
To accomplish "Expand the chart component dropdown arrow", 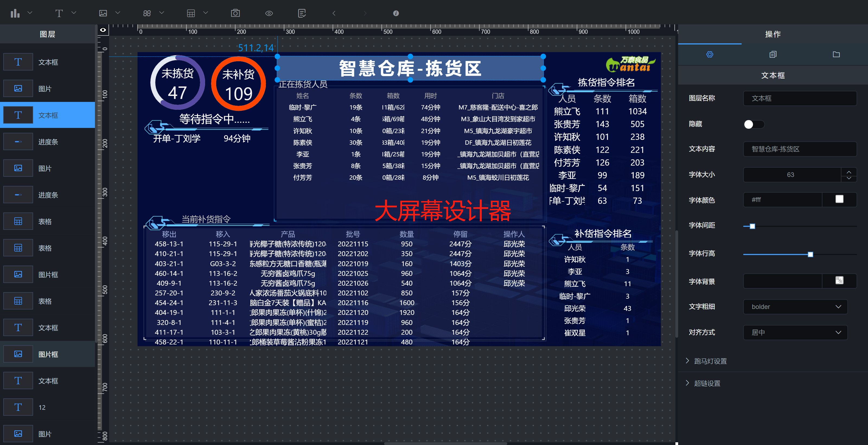I will [x=30, y=13].
